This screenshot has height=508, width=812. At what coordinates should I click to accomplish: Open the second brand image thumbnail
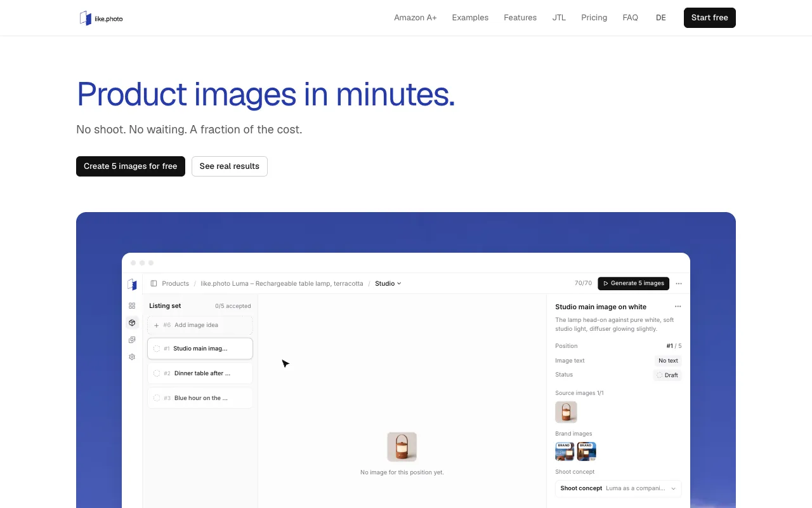(x=587, y=451)
